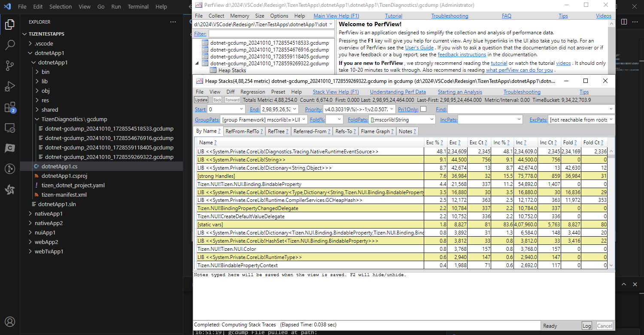The width and height of the screenshot is (644, 335).
Task: Click the Update button in Heap Stacks
Action: (x=201, y=100)
